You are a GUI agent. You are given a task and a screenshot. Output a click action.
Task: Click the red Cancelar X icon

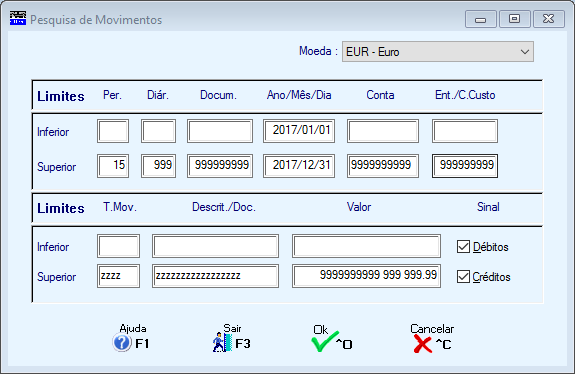tap(422, 344)
